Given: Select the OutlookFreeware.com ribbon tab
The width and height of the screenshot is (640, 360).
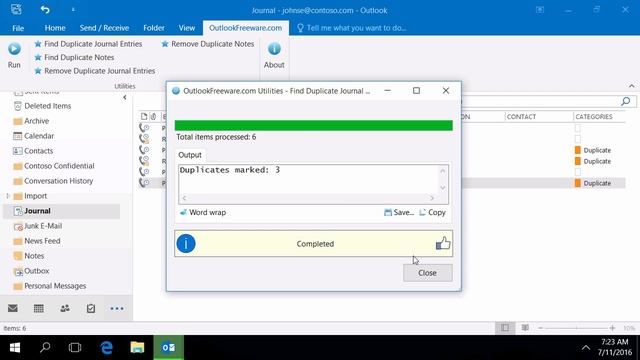Looking at the screenshot, I should point(246,28).
